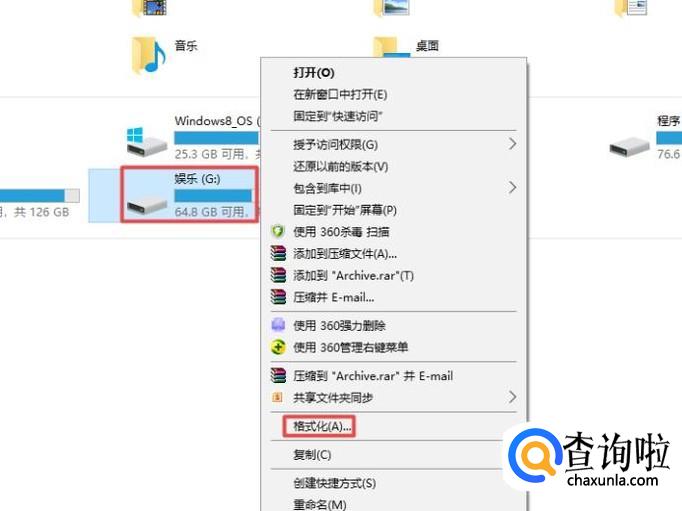Click the orange 共享文件夹同步 icon

click(x=277, y=397)
